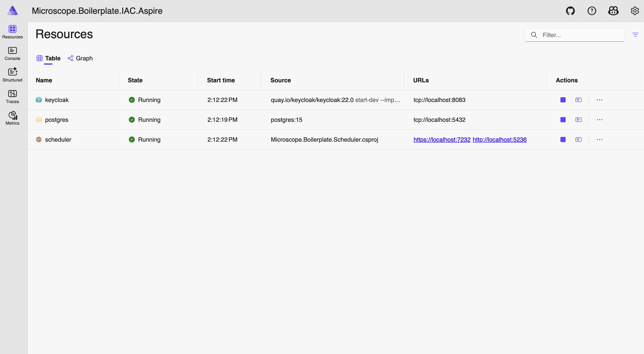Open more actions menu for keycloak
This screenshot has width=644, height=354.
(x=599, y=100)
